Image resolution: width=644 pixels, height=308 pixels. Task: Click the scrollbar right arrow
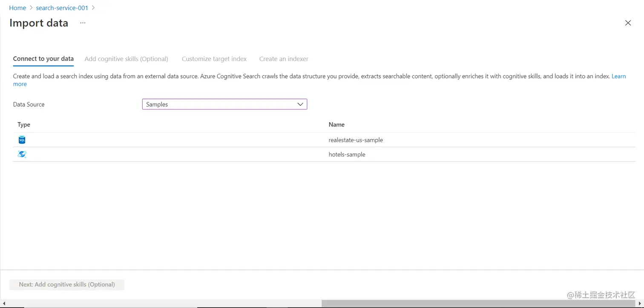[640, 303]
